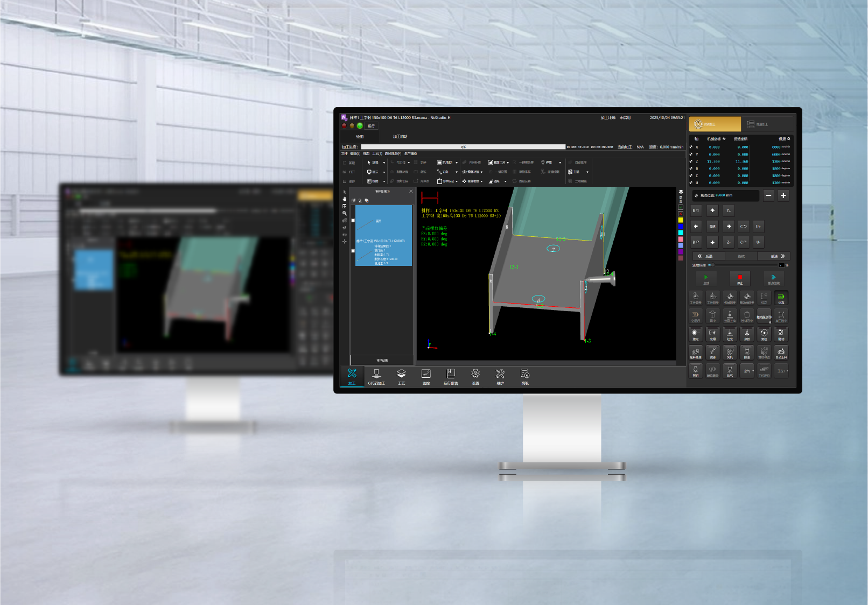868x605 pixels.
Task: Open the settings gear in bottom bar
Action: tap(475, 375)
